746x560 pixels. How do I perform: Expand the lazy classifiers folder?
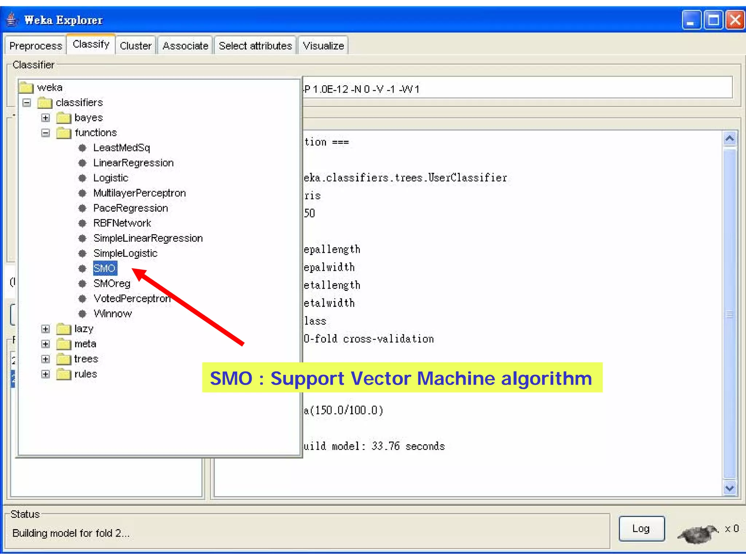tap(45, 329)
